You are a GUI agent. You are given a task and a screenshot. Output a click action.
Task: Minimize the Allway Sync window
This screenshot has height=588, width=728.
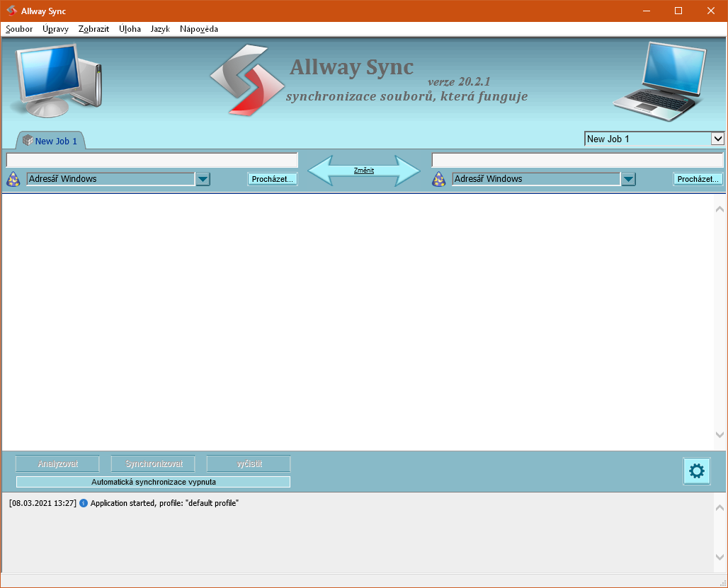point(647,11)
